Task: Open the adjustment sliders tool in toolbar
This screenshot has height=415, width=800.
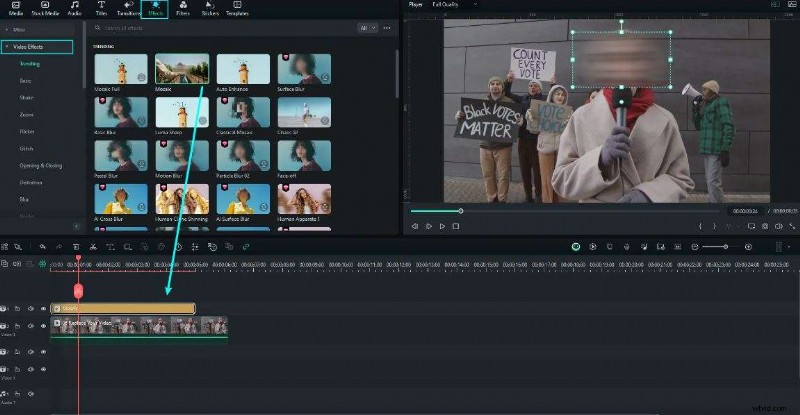Action: click(x=195, y=247)
